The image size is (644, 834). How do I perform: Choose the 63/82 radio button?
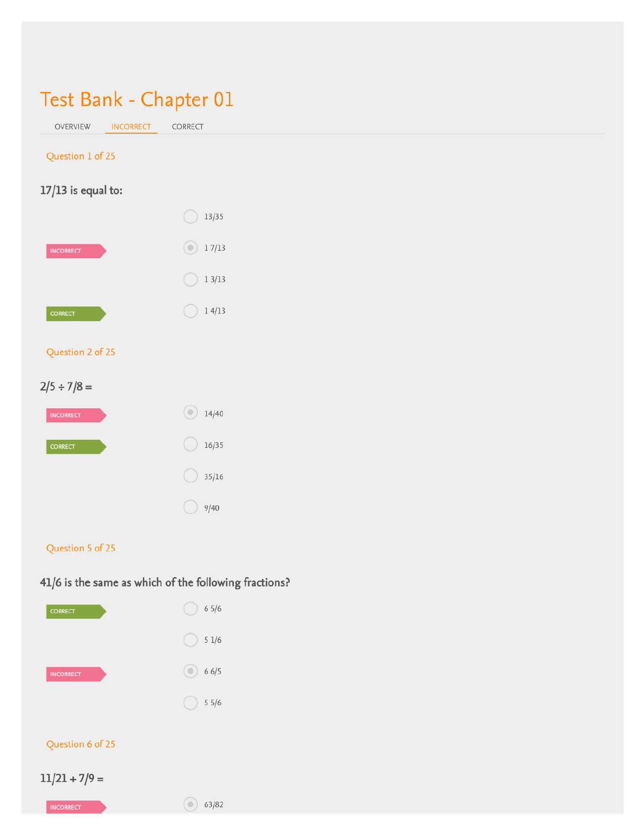[190, 804]
